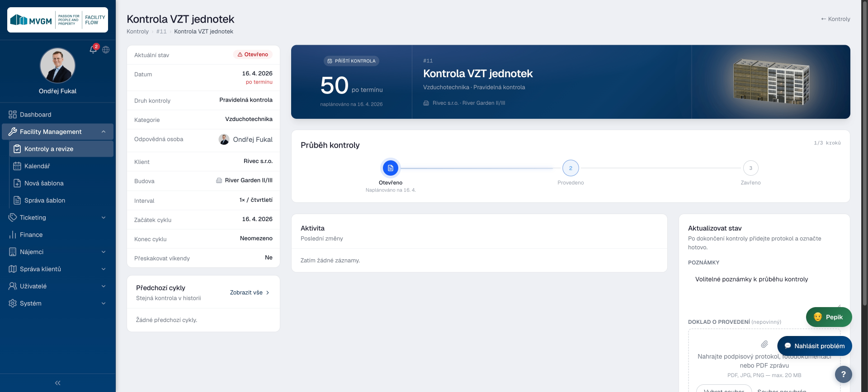Click the Facility Management wrench icon
868x392 pixels.
13,132
